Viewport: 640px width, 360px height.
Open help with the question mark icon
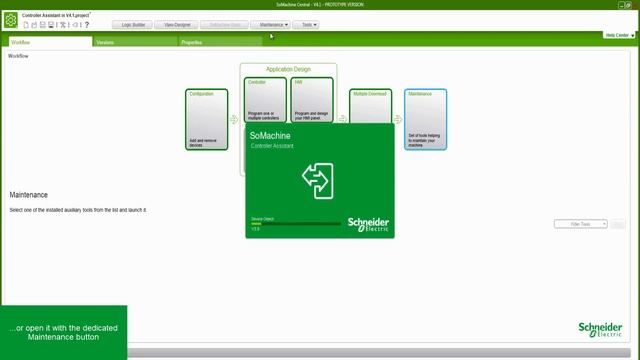pyautogui.click(x=87, y=25)
